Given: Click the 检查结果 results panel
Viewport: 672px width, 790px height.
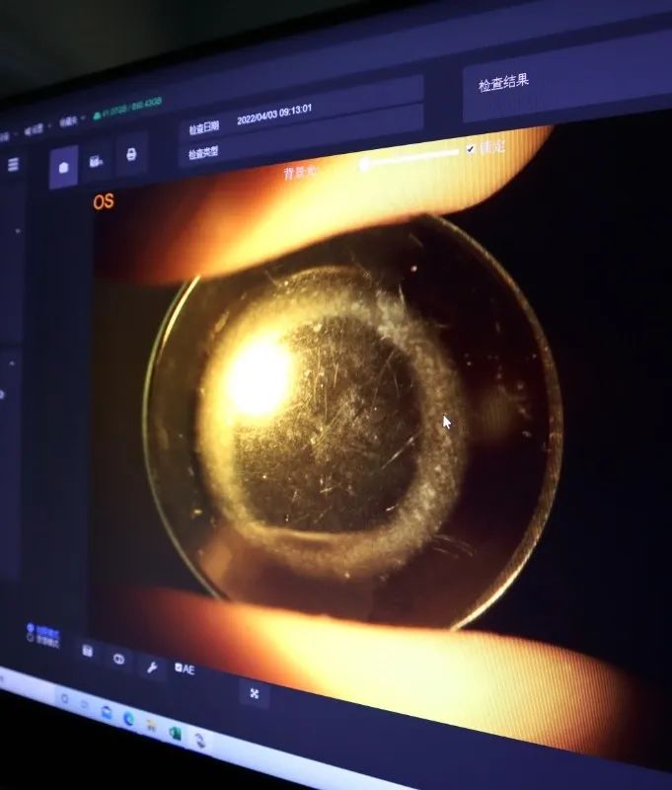Looking at the screenshot, I should 567,76.
